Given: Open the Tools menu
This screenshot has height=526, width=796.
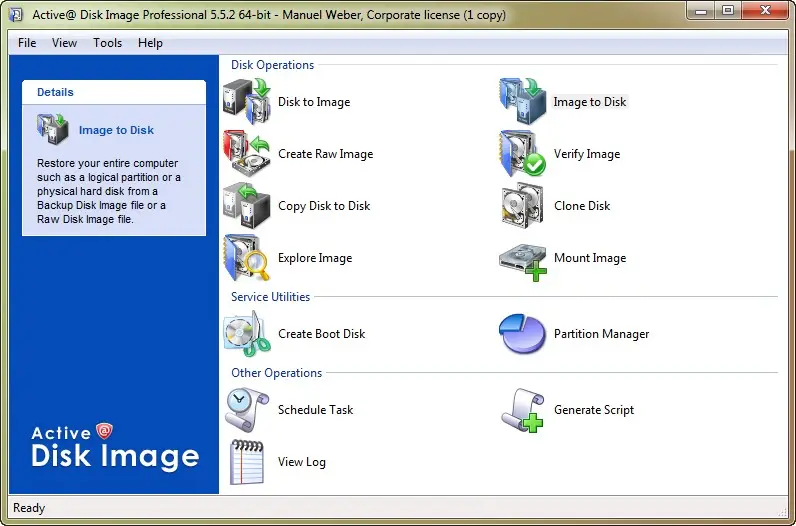Looking at the screenshot, I should [108, 43].
